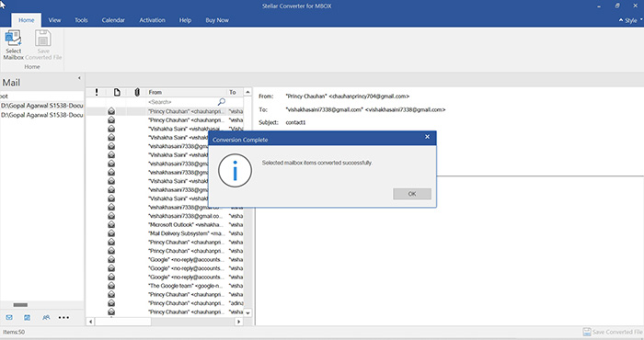Click "Selected mailbox items converted successfully" message
Image resolution: width=644 pixels, height=340 pixels.
click(317, 163)
